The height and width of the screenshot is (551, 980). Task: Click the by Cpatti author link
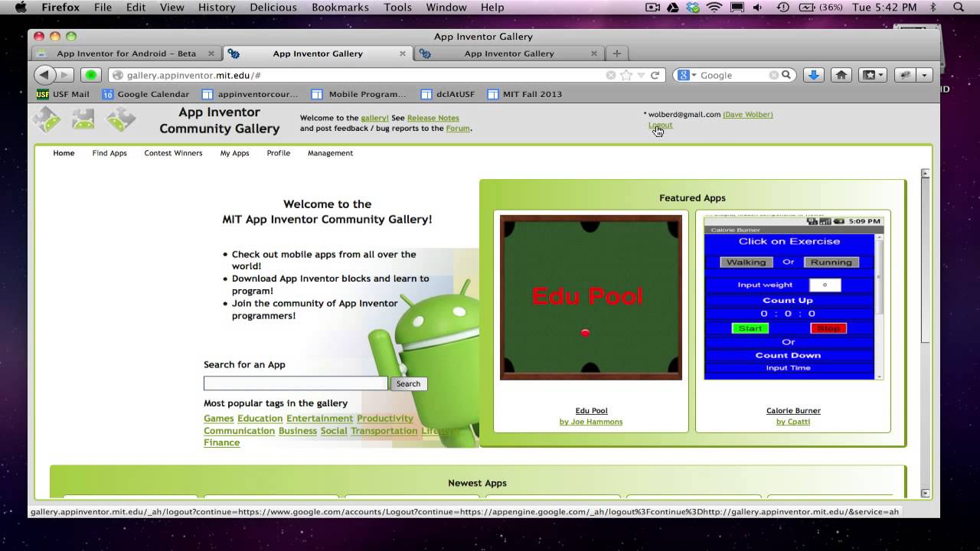click(793, 422)
